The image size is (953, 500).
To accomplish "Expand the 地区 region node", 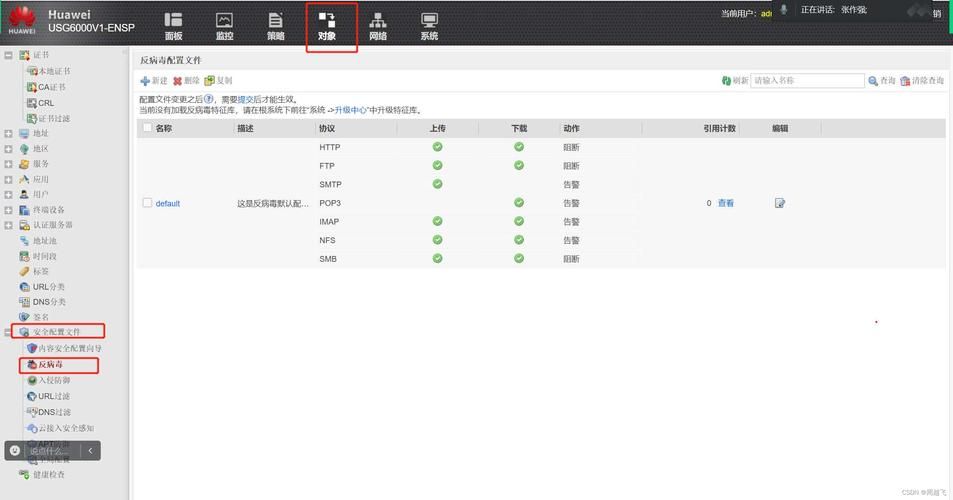I will tap(8, 148).
